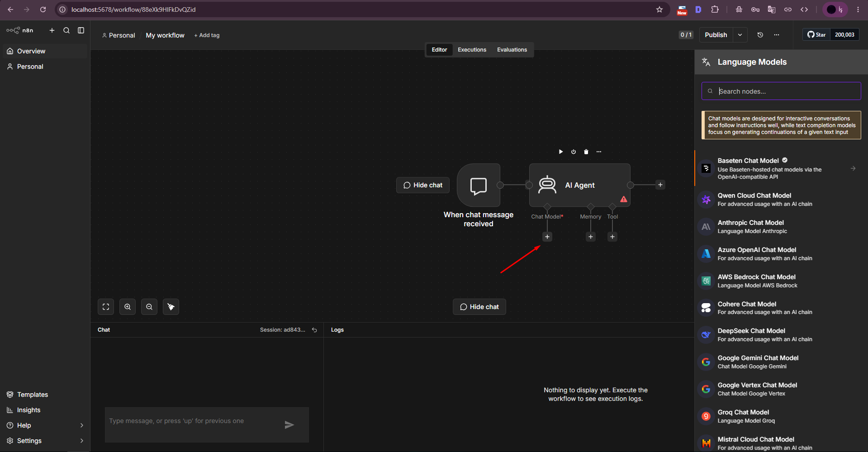The image size is (868, 452).
Task: Open workflow three-dots options menu in header
Action: click(777, 35)
